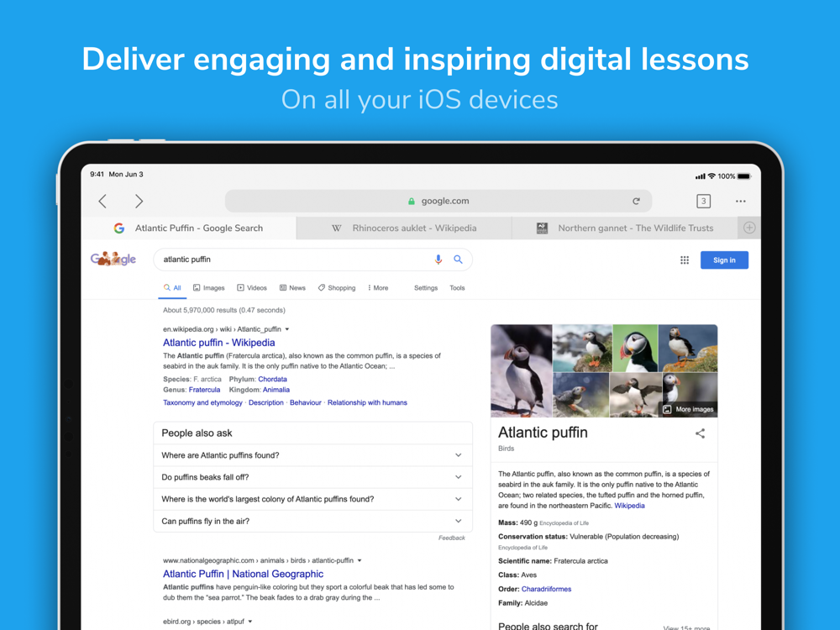Share the Atlantic puffin knowledge panel
The height and width of the screenshot is (630, 840).
(x=700, y=433)
